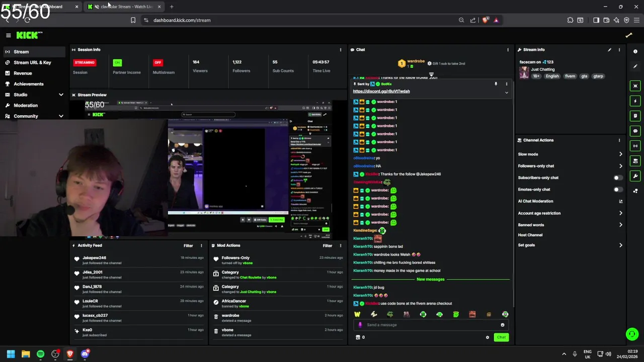Expand Set goals options

point(620,245)
